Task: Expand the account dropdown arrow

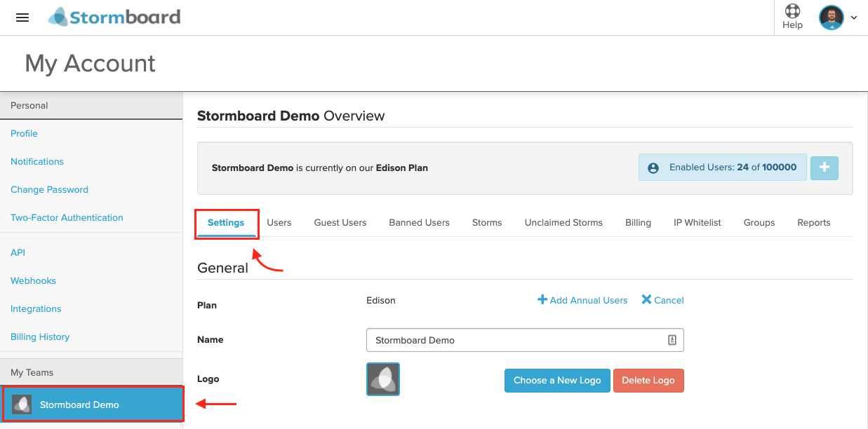Action: coord(854,18)
